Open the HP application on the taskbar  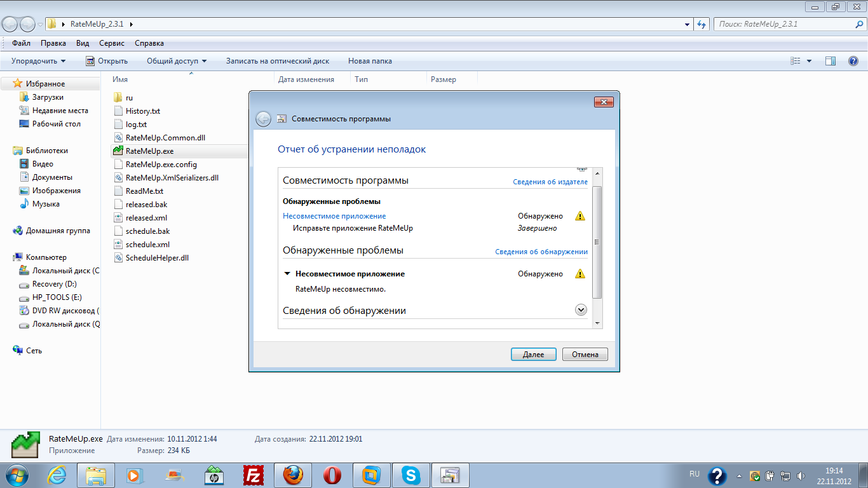[x=214, y=475]
